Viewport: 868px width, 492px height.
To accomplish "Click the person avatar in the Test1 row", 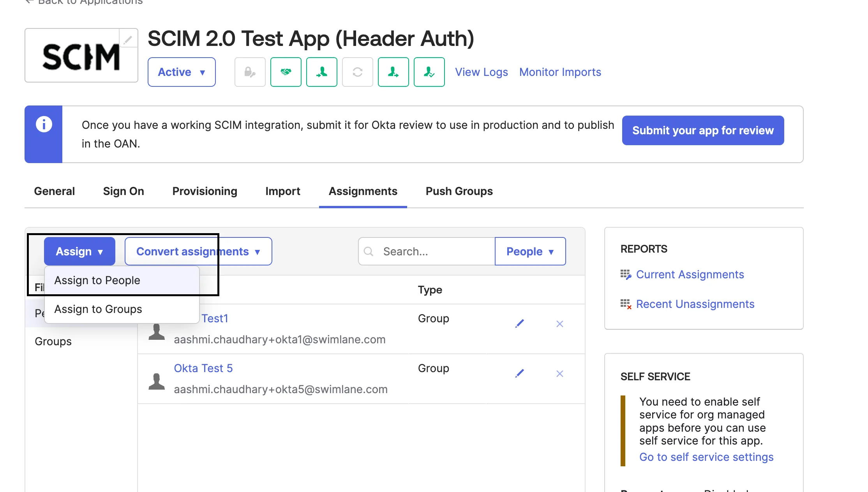I will click(157, 332).
